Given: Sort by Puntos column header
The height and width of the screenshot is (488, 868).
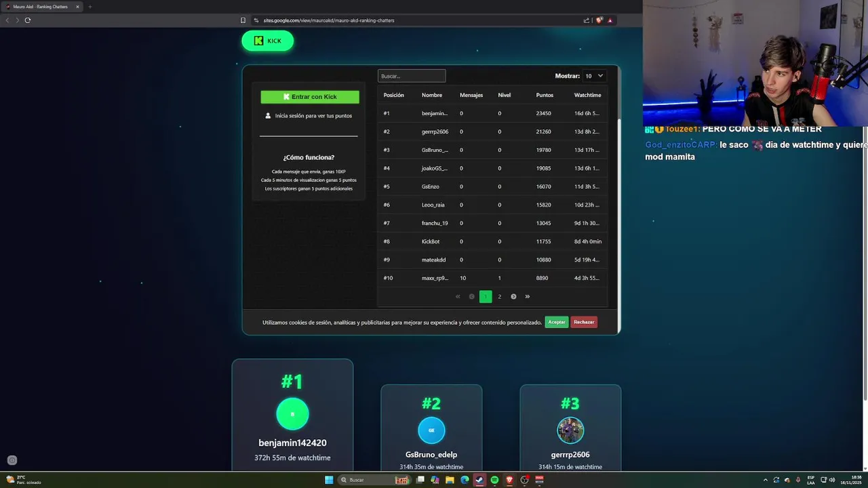Looking at the screenshot, I should [545, 95].
